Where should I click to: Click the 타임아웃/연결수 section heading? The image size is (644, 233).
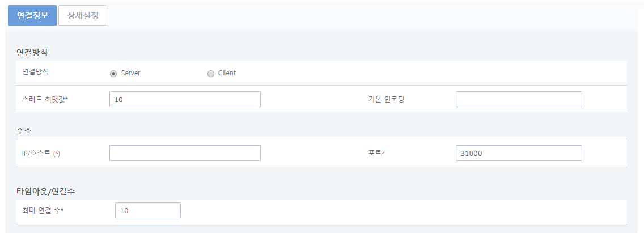tap(45, 192)
